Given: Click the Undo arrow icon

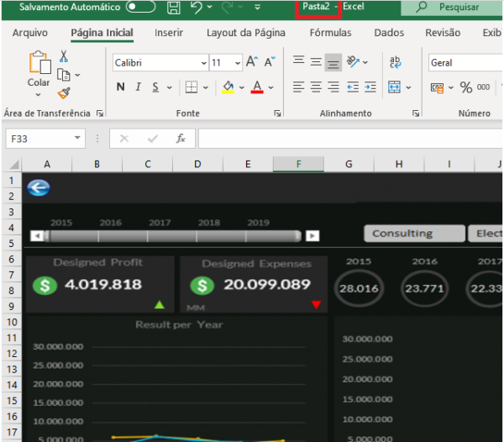Looking at the screenshot, I should click(197, 7).
